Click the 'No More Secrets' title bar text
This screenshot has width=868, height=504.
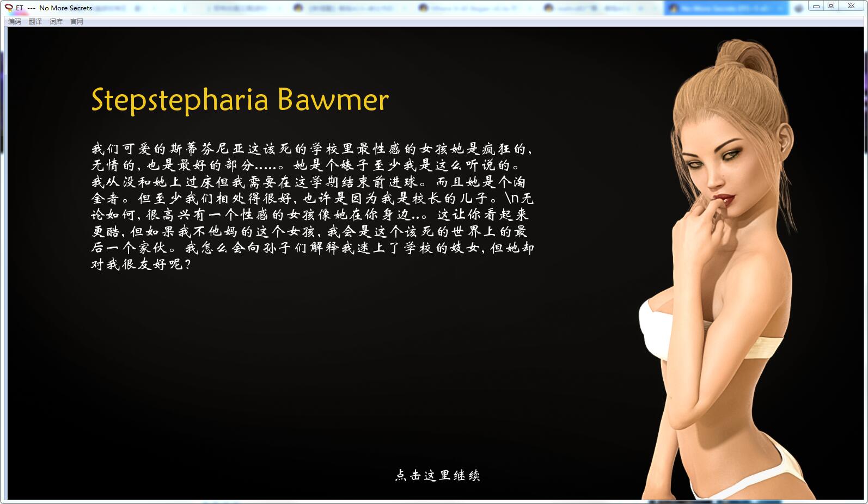65,8
